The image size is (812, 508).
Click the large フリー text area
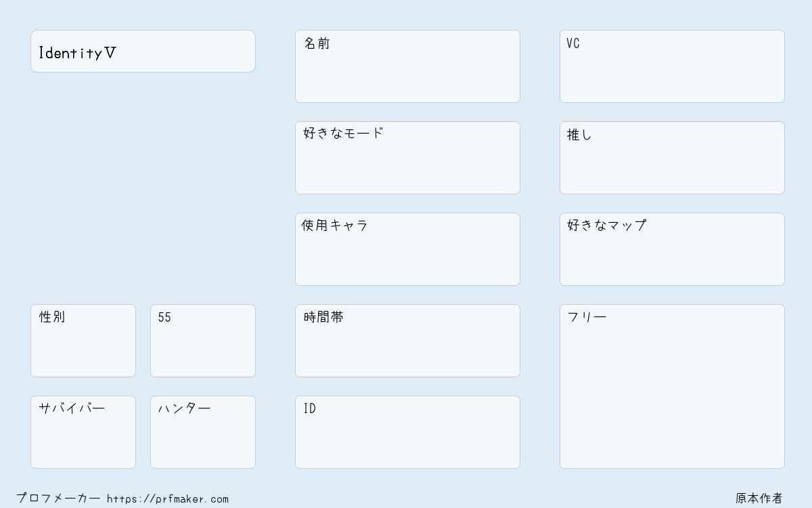(672, 386)
